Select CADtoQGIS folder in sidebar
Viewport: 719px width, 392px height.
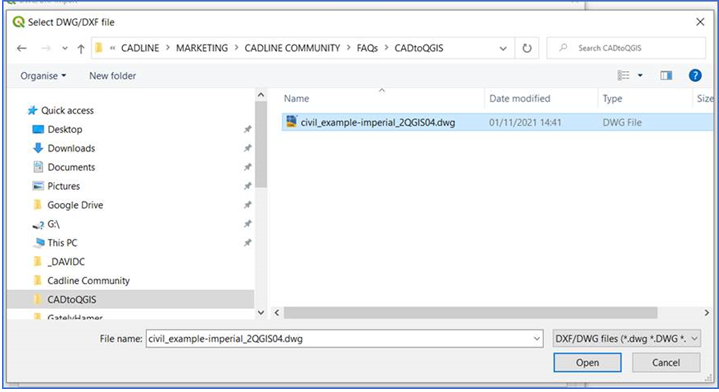pyautogui.click(x=131, y=299)
